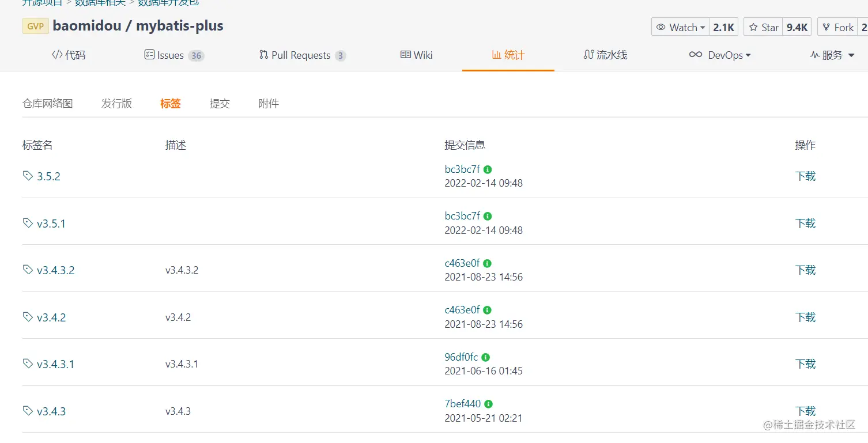The image size is (868, 443).
Task: Click green status icon in v3.4.3.2 row
Action: click(x=487, y=263)
